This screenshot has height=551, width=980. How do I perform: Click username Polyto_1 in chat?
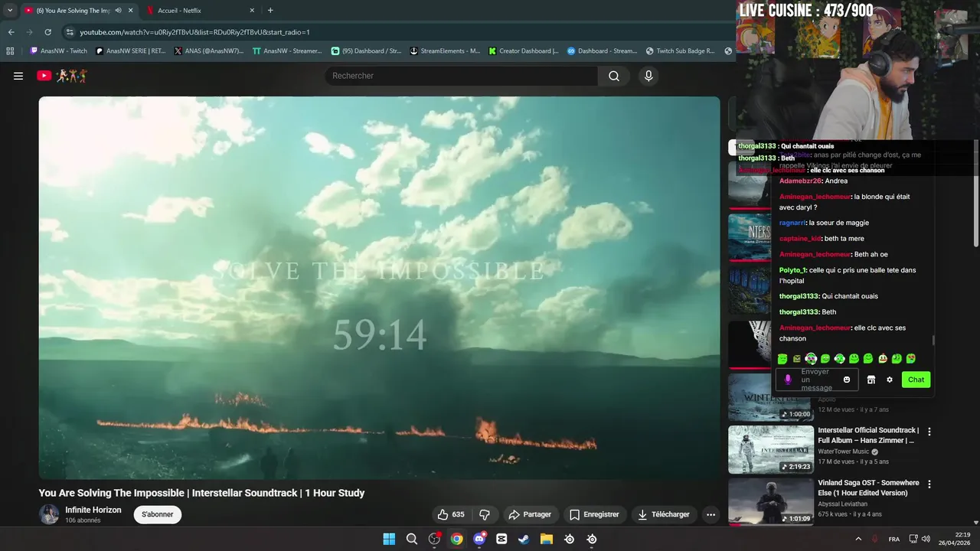pos(793,270)
